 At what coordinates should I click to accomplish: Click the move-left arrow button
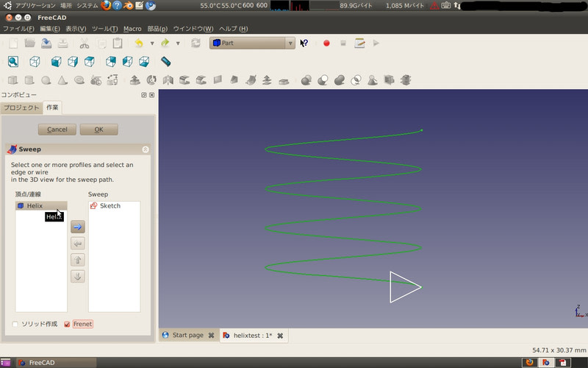click(78, 244)
